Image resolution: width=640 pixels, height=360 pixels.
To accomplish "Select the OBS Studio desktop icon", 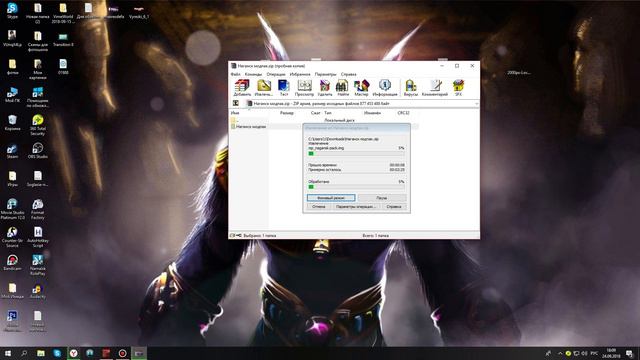I will tap(38, 151).
